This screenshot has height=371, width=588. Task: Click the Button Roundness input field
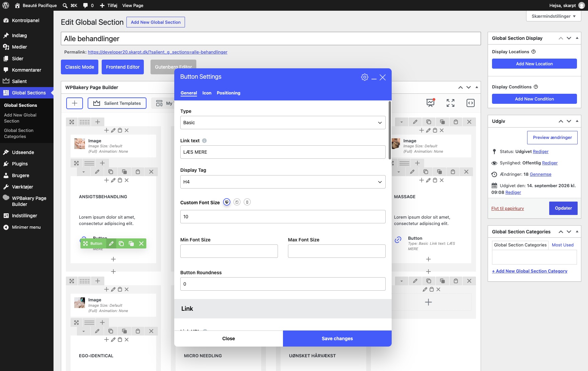(x=283, y=284)
